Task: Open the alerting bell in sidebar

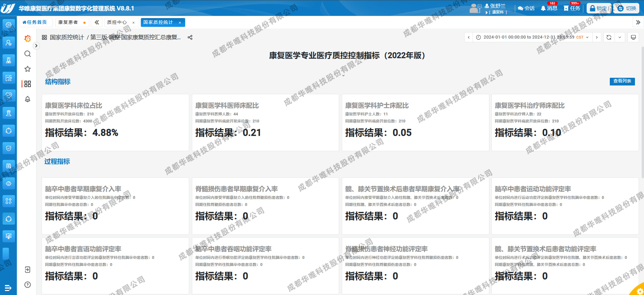Action: [28, 99]
